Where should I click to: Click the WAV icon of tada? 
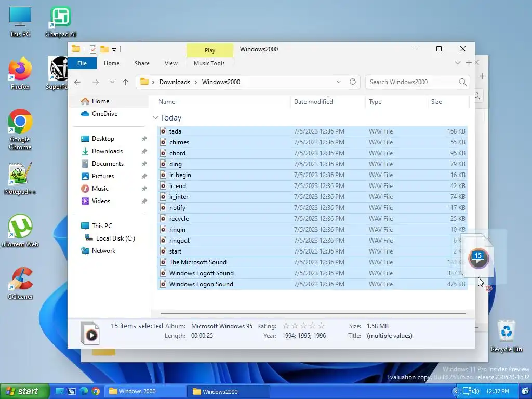click(163, 131)
